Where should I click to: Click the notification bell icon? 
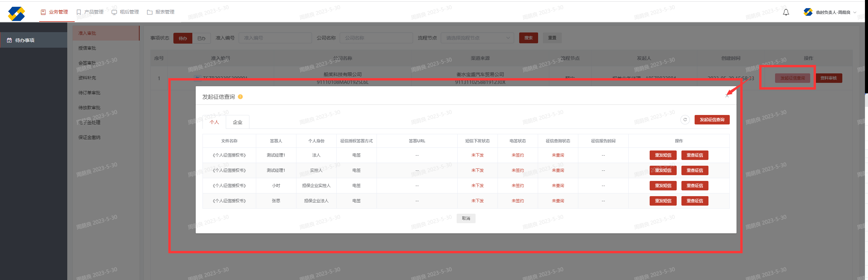[786, 13]
